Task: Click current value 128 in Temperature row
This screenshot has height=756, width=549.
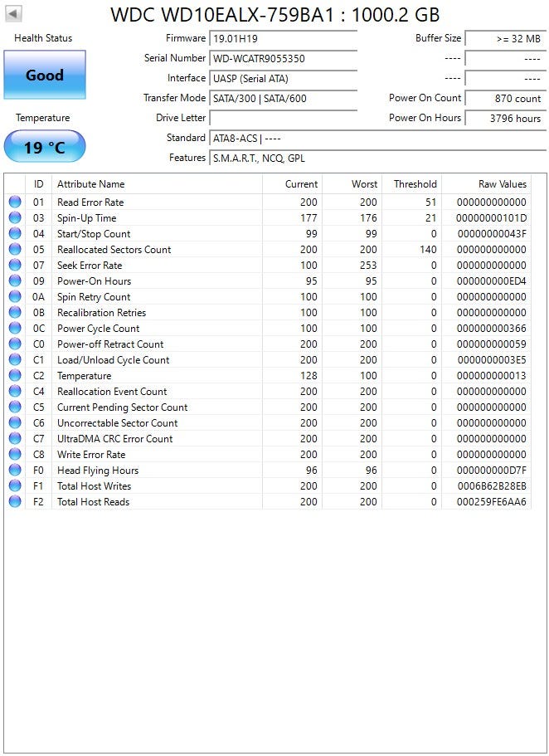Action: point(309,376)
